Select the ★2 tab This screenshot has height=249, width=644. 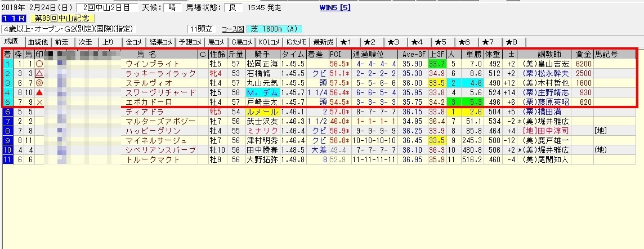point(370,42)
